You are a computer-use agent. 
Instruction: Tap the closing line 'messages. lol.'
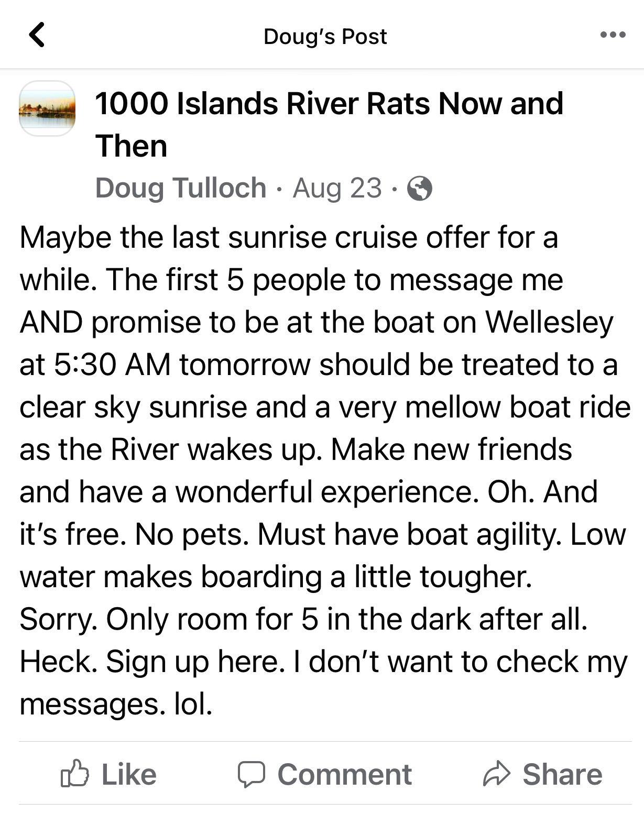(116, 704)
